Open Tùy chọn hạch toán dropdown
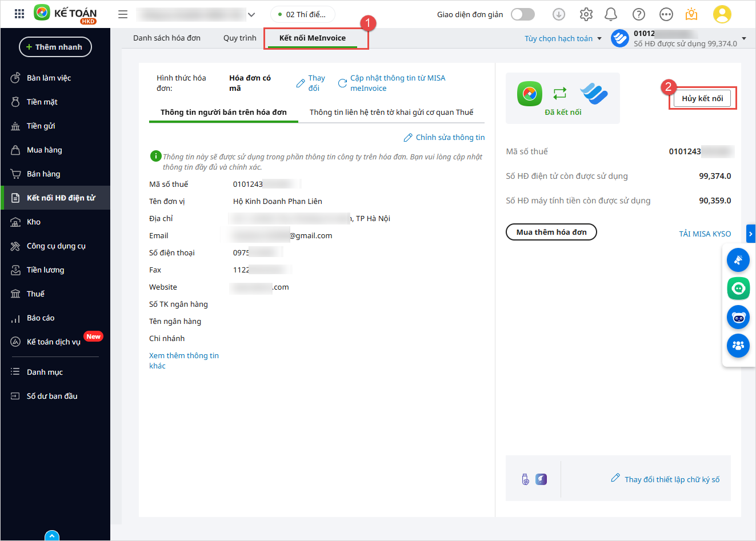This screenshot has height=541, width=756. click(563, 38)
